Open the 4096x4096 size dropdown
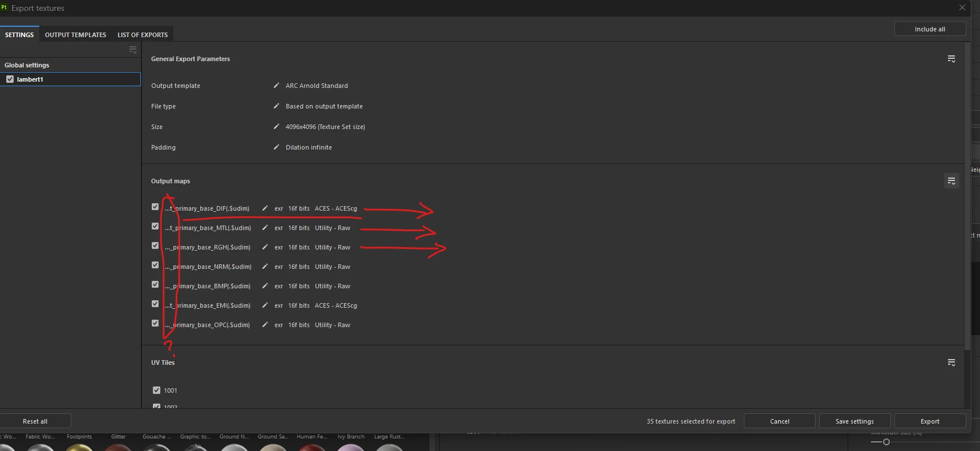Viewport: 980px width, 451px height. pyautogui.click(x=325, y=127)
